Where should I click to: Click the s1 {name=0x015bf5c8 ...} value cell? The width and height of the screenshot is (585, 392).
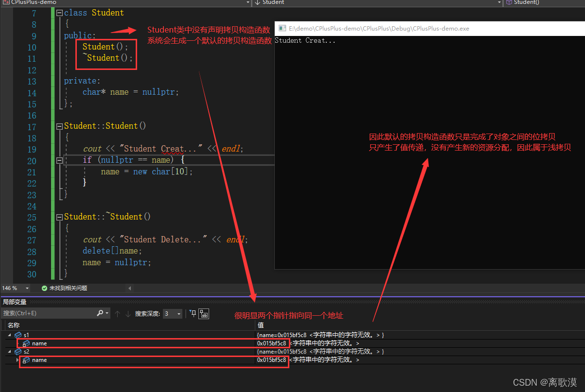pyautogui.click(x=320, y=335)
